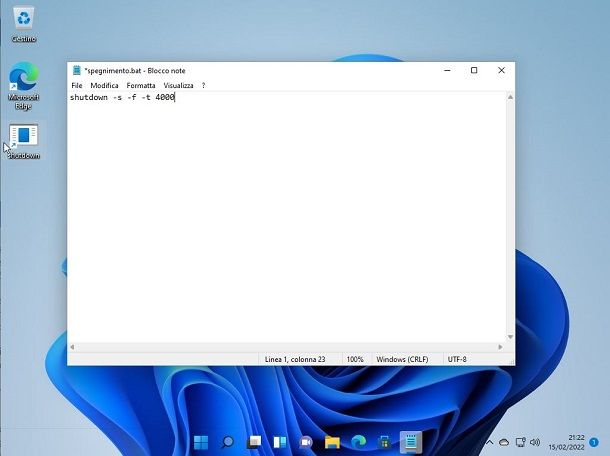Minimize the Blocco note window
610x456 pixels.
pos(447,70)
